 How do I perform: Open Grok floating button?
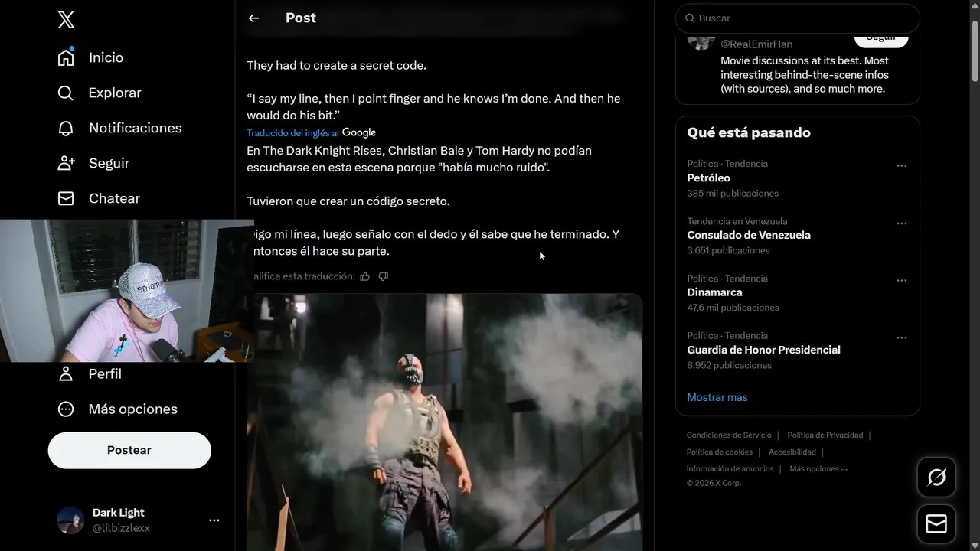coord(936,478)
